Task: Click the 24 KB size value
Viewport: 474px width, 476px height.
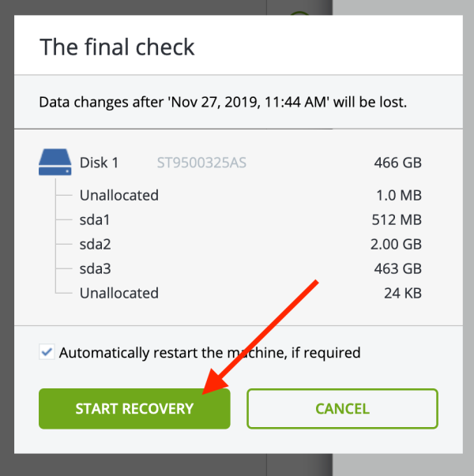Action: (403, 293)
